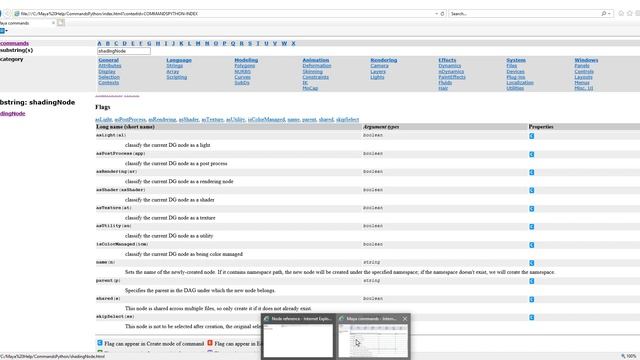Close the Maya commands taskbar preview
The image size is (640, 360).
[x=405, y=319]
